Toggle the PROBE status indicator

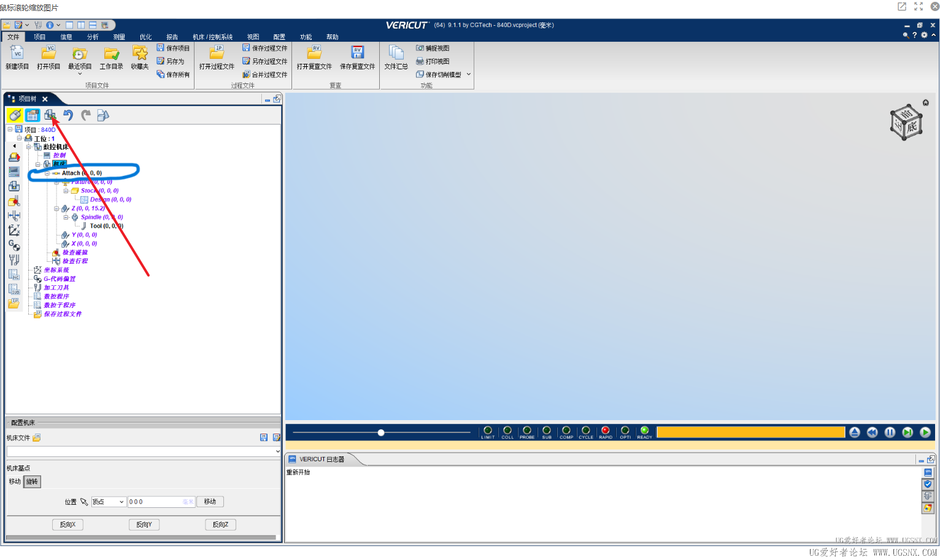tap(527, 432)
